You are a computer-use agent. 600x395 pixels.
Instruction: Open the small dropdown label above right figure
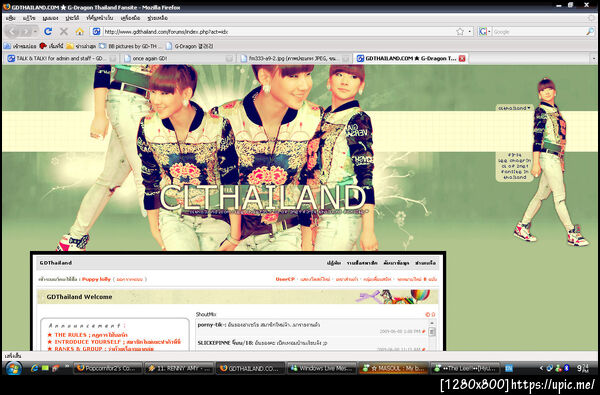click(514, 108)
